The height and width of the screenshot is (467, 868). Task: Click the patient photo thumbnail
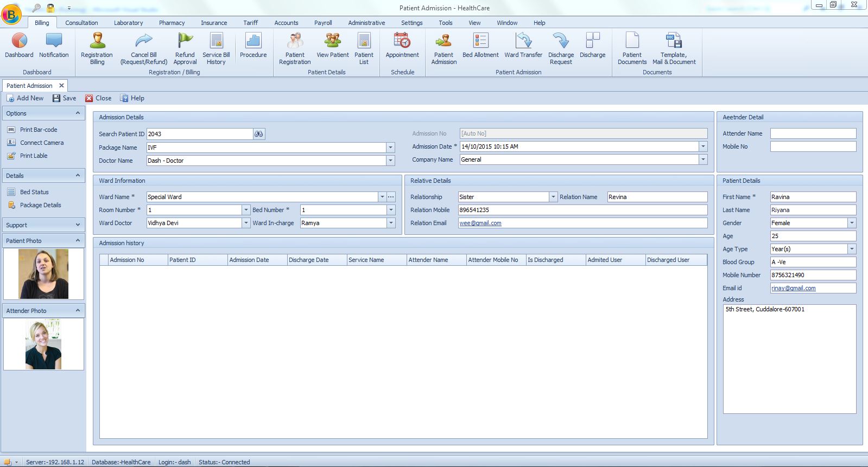pos(43,274)
